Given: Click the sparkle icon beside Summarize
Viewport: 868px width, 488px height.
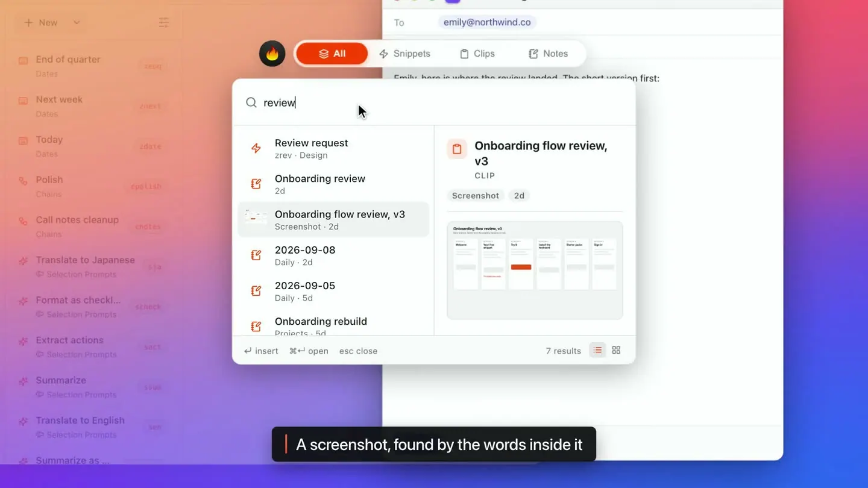Looking at the screenshot, I should (23, 381).
